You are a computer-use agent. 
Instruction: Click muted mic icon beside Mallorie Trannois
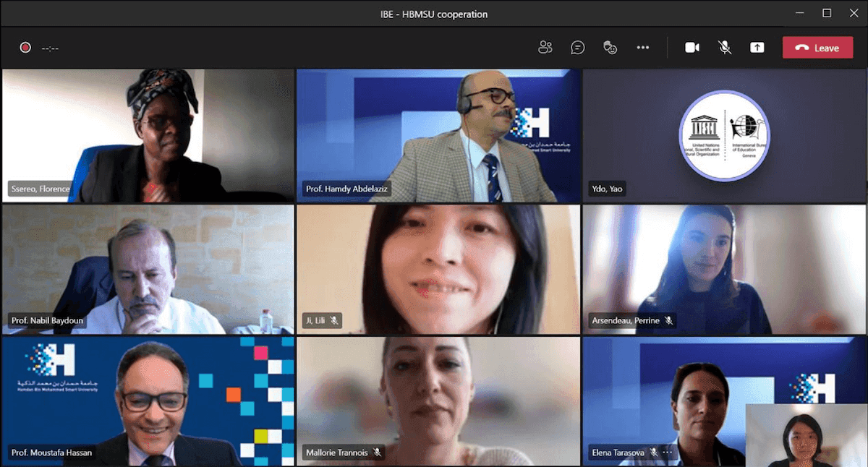click(377, 453)
